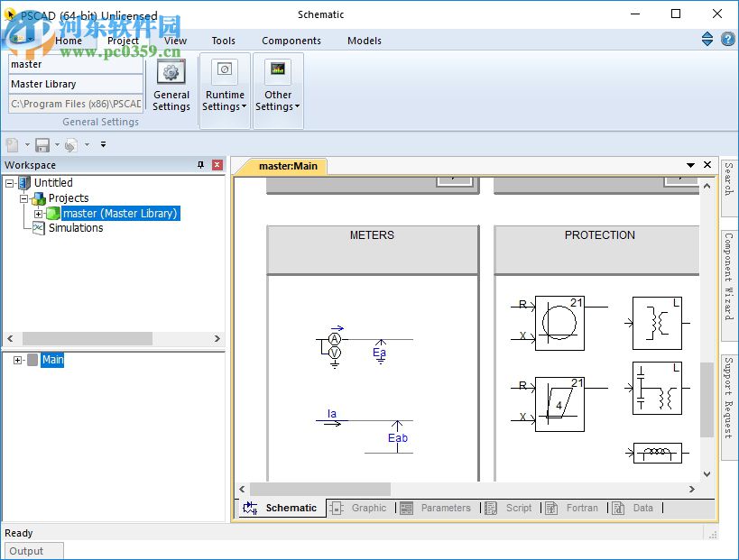The width and height of the screenshot is (739, 560).
Task: Select the voltmeter-ammeter multimeter component
Action: tap(335, 346)
